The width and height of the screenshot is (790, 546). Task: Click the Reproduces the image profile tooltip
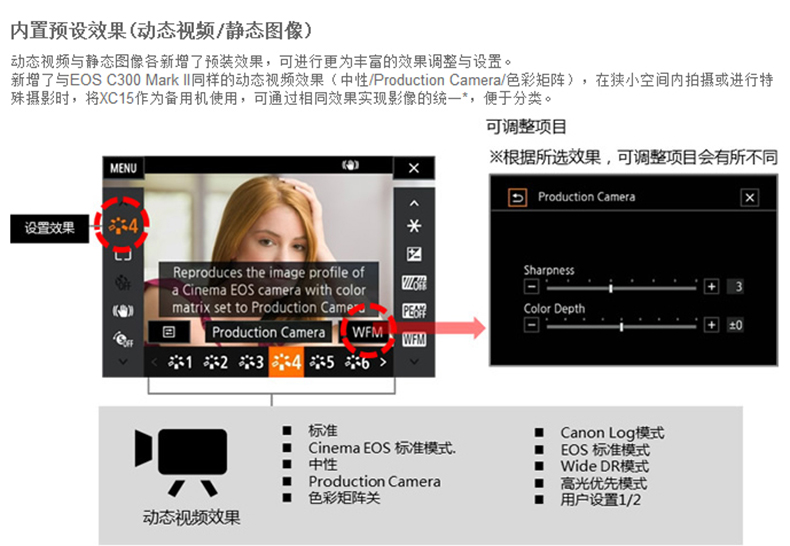269,290
